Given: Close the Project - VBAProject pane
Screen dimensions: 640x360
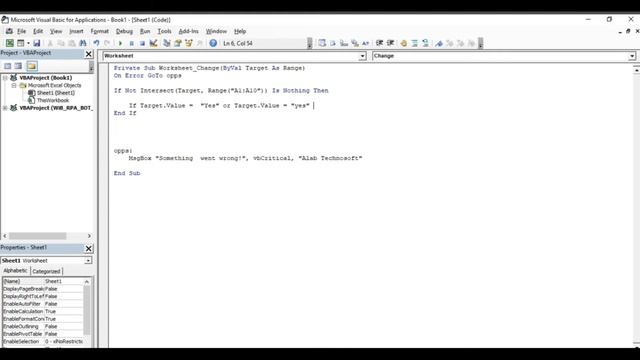Looking at the screenshot, I should click(89, 54).
